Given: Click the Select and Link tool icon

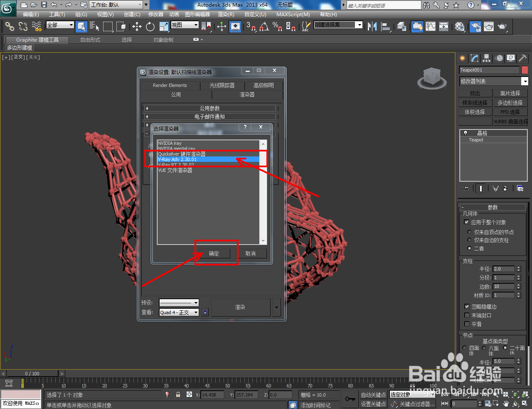Looking at the screenshot, I should pyautogui.click(x=10, y=27).
